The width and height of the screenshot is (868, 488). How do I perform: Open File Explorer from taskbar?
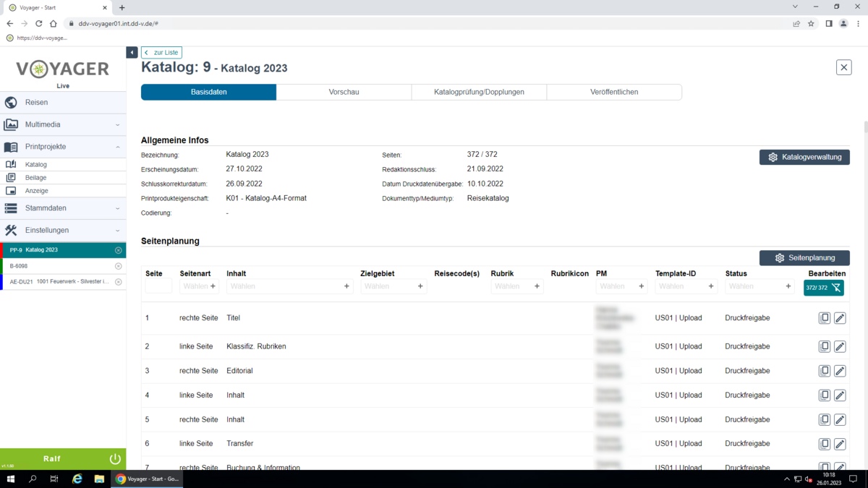click(99, 479)
